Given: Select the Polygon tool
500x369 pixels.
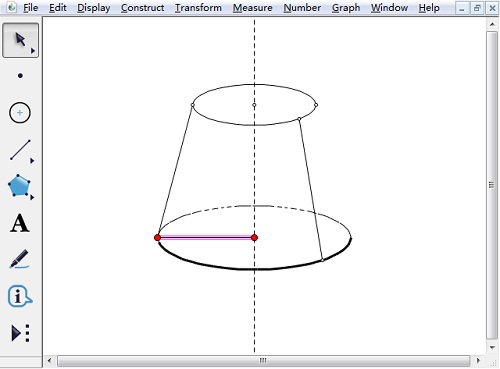Looking at the screenshot, I should coord(19,185).
